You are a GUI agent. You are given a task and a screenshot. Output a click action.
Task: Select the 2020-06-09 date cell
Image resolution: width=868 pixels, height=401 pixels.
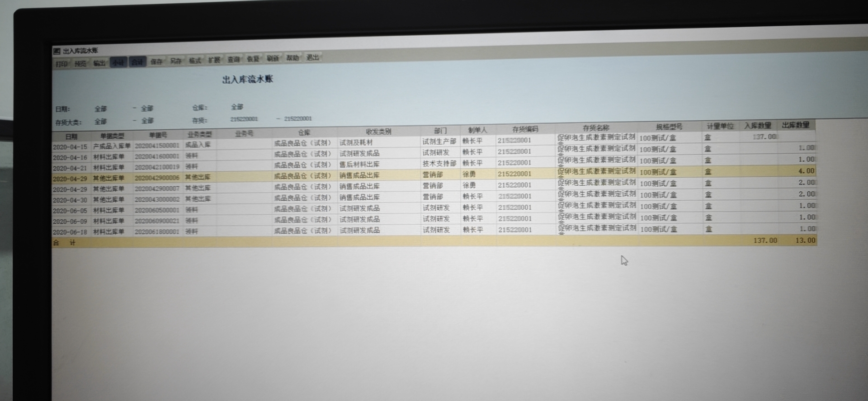[x=70, y=222]
